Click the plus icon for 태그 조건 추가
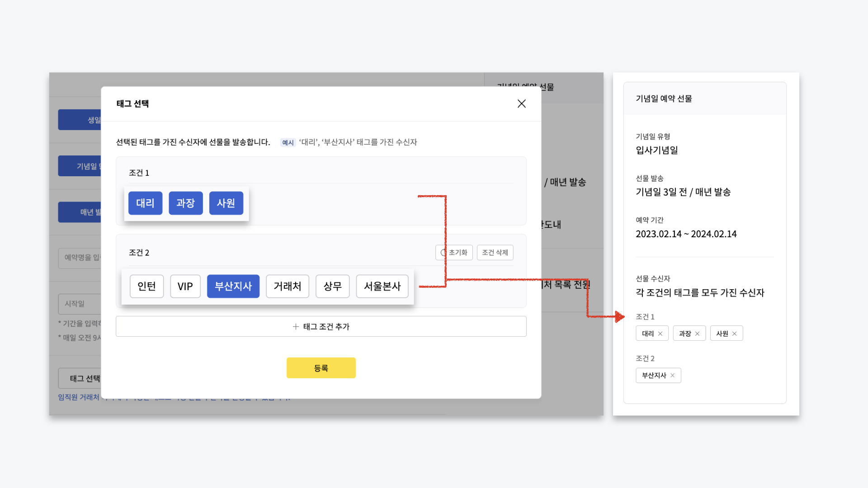The image size is (868, 488). pyautogui.click(x=296, y=326)
